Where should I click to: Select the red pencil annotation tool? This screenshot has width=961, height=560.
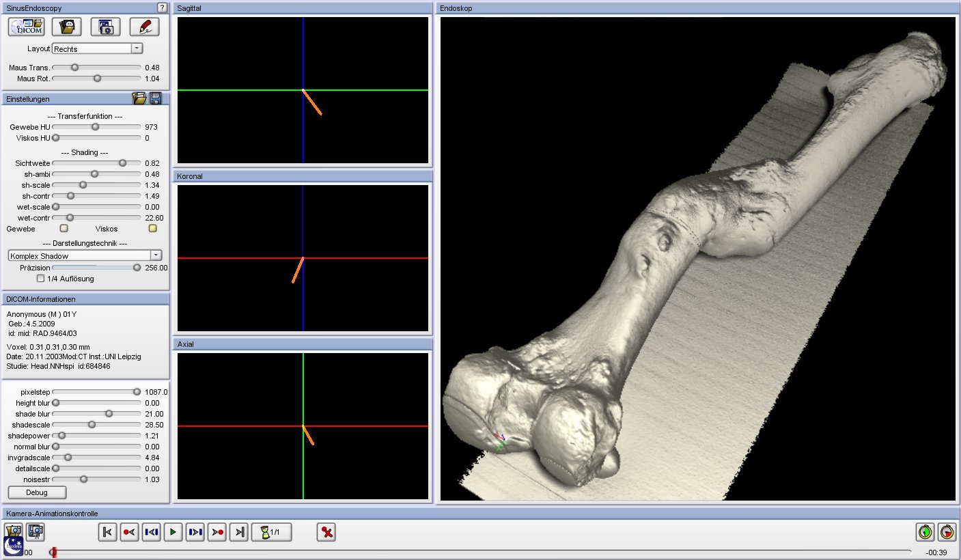point(144,27)
